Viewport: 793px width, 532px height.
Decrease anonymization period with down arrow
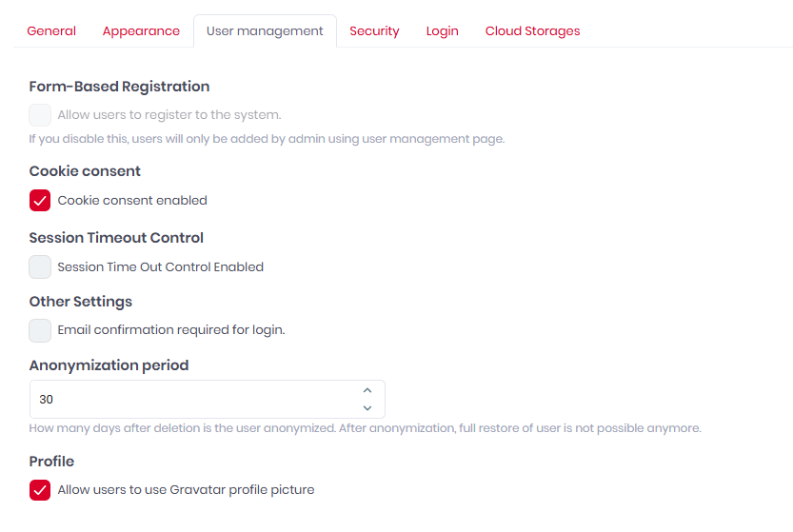(367, 408)
